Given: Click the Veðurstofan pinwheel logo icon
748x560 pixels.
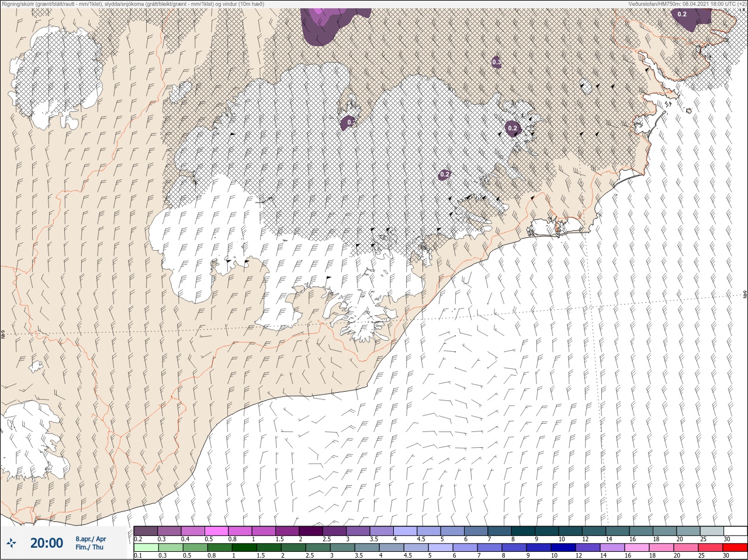Looking at the screenshot, I should tap(11, 543).
